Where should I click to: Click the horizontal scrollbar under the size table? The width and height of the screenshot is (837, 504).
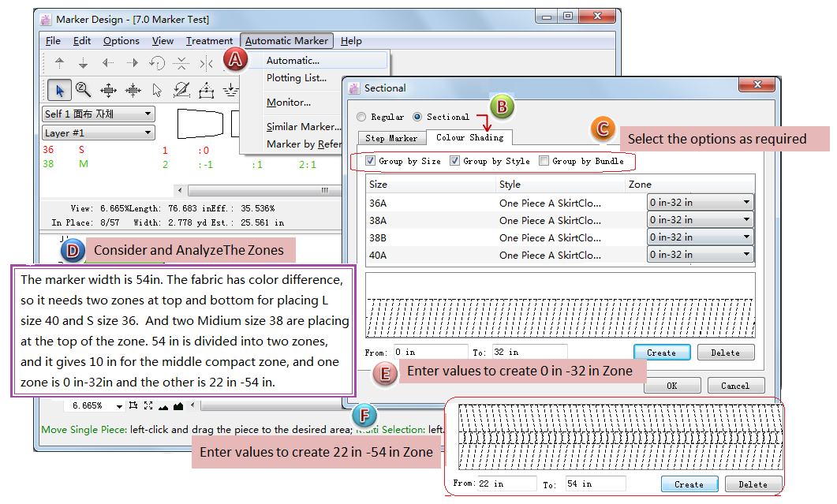coord(252,190)
